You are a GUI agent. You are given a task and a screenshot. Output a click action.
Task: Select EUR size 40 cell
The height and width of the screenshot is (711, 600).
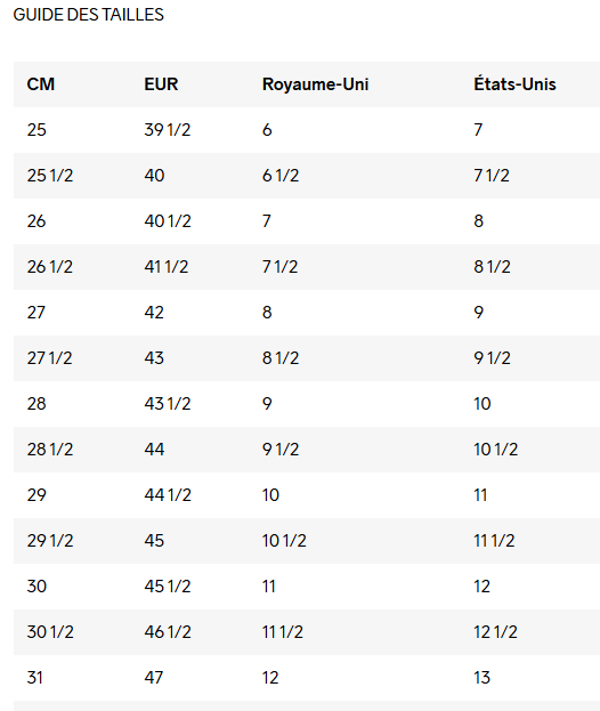click(x=155, y=175)
